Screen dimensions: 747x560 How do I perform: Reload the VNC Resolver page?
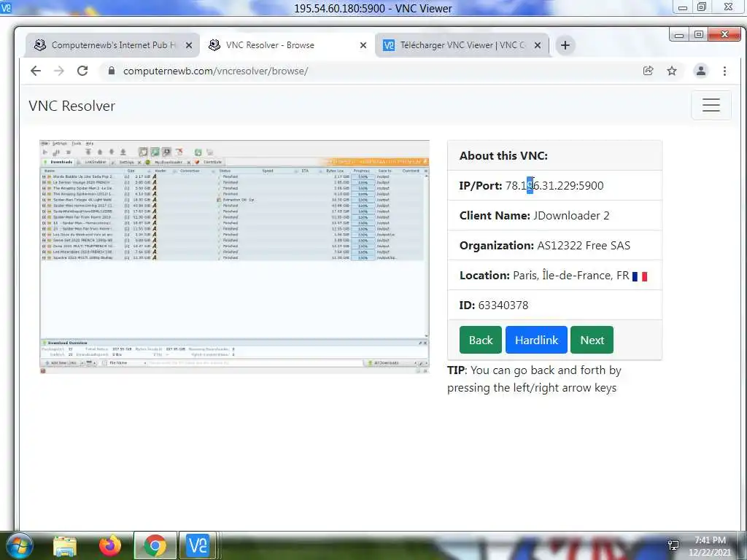point(82,71)
